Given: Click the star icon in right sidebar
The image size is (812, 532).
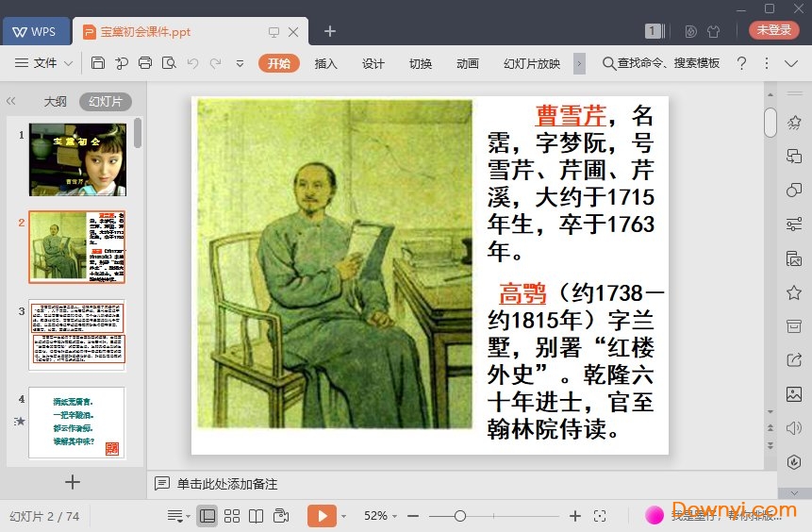Looking at the screenshot, I should tap(794, 292).
